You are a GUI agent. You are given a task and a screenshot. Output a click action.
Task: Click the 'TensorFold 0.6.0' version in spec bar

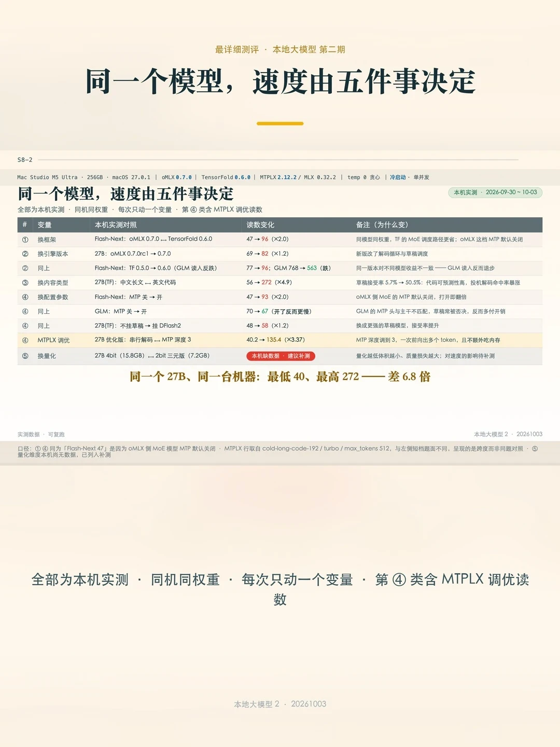pos(226,177)
